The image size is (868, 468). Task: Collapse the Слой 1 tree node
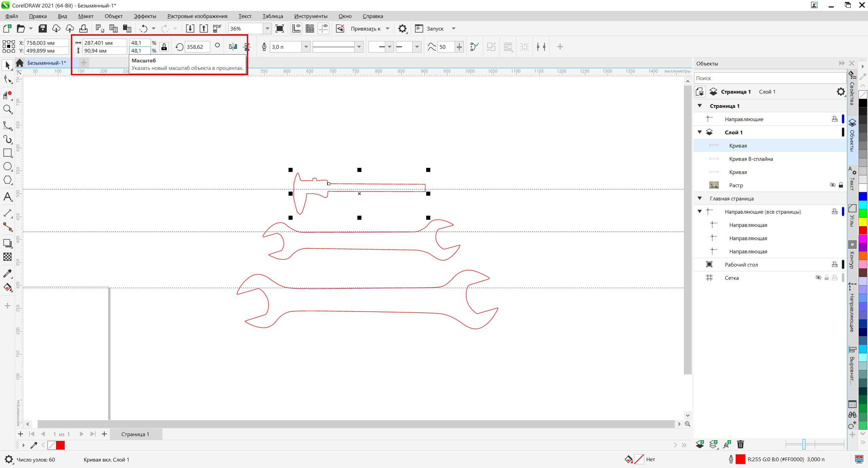click(699, 132)
